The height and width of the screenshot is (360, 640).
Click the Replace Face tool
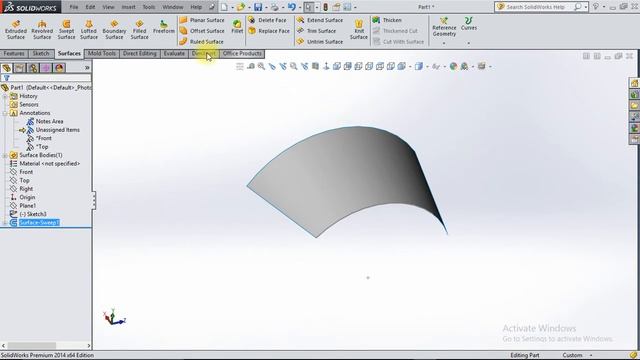coord(269,31)
